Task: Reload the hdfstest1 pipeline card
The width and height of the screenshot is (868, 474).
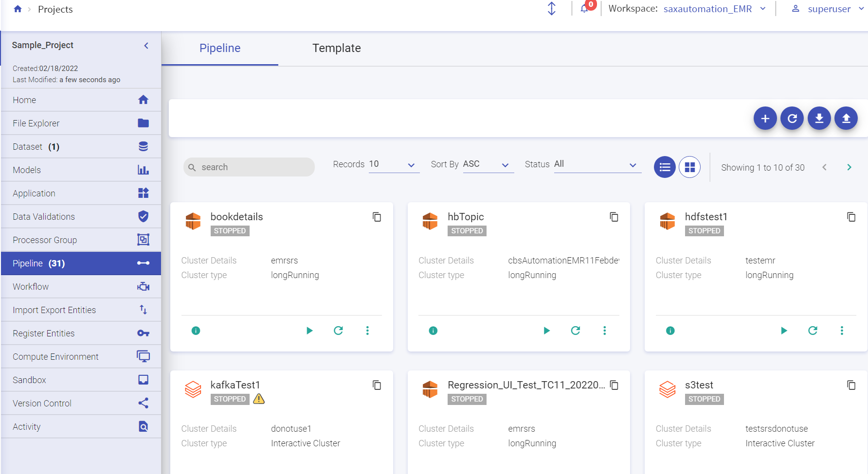Action: pos(813,331)
